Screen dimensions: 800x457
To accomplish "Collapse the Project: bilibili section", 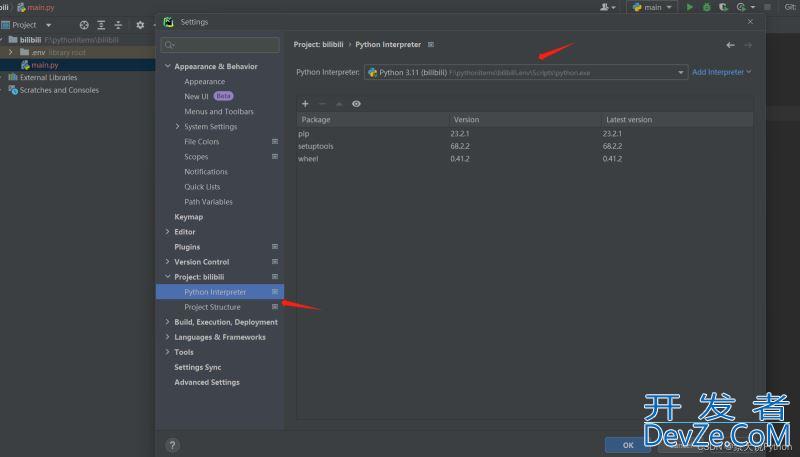I will coord(167,276).
